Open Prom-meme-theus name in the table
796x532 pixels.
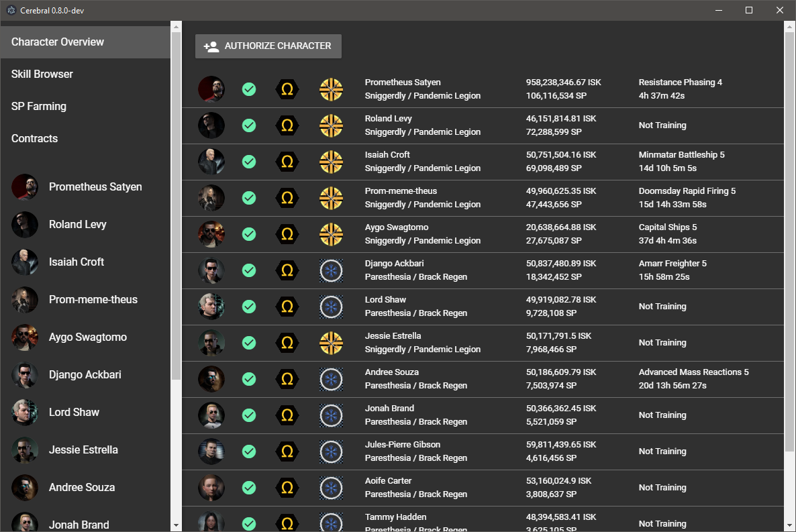point(401,191)
